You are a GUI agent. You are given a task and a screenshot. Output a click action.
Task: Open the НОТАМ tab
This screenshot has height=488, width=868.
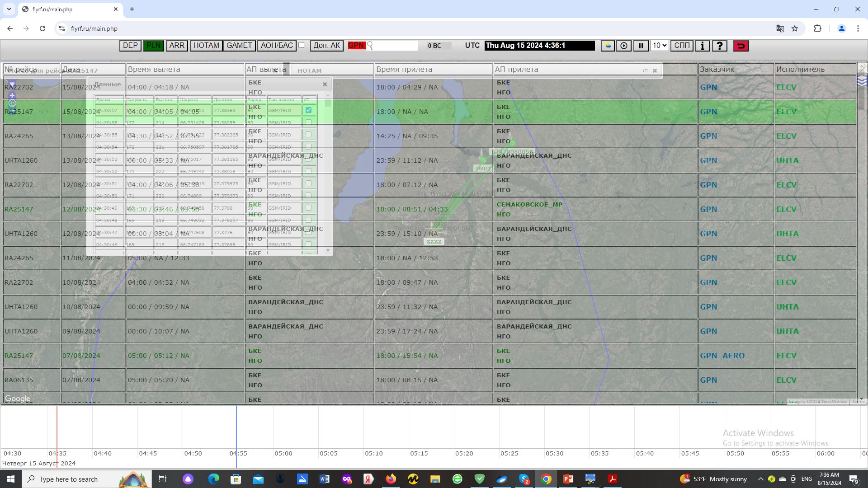[x=206, y=46]
